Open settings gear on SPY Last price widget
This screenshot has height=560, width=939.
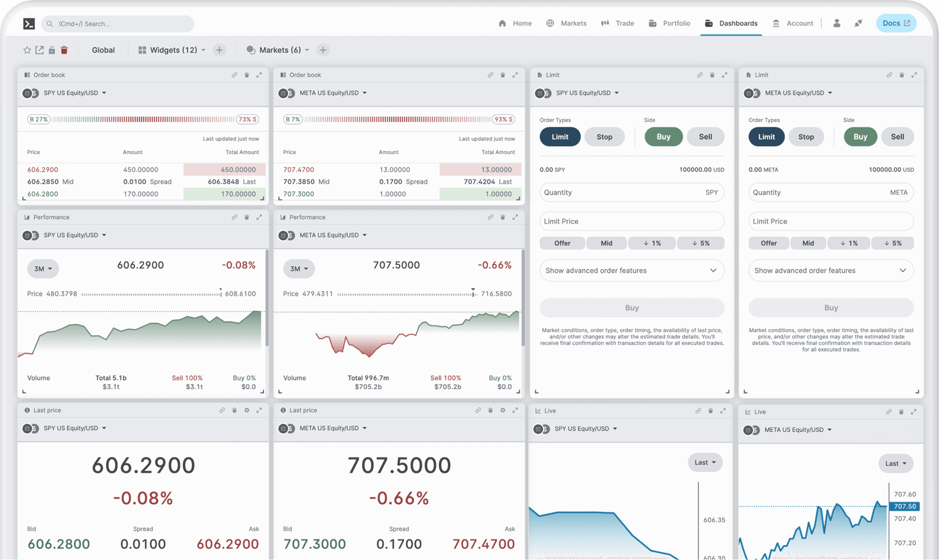coord(247,410)
